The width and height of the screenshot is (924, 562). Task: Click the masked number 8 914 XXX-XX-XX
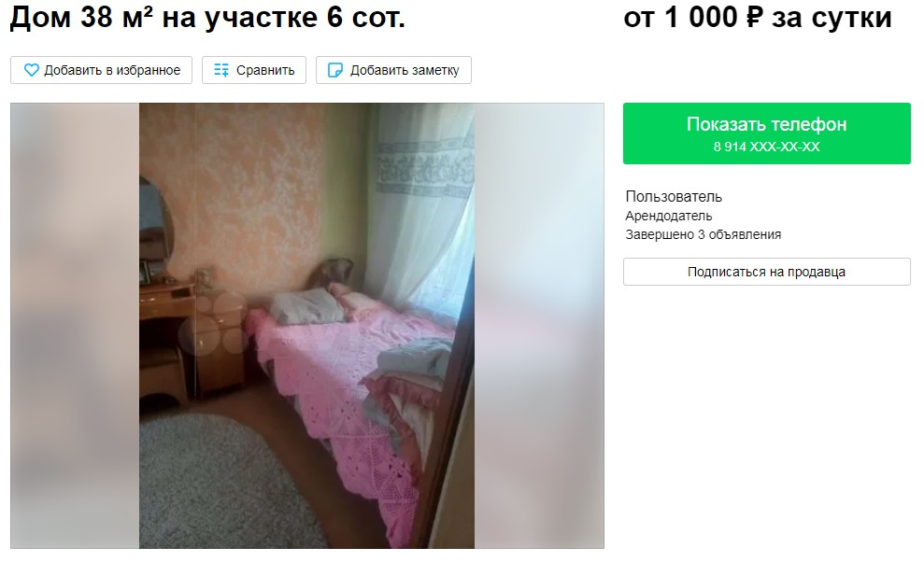pos(767,147)
